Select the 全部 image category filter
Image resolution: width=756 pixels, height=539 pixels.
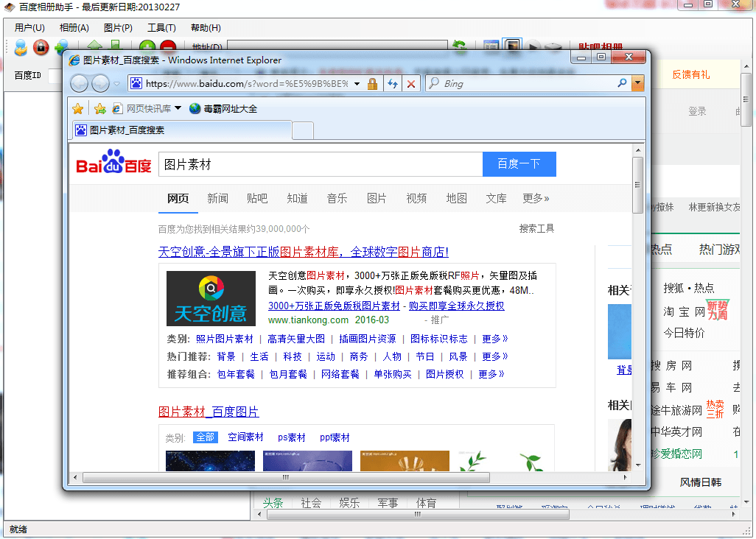point(206,437)
